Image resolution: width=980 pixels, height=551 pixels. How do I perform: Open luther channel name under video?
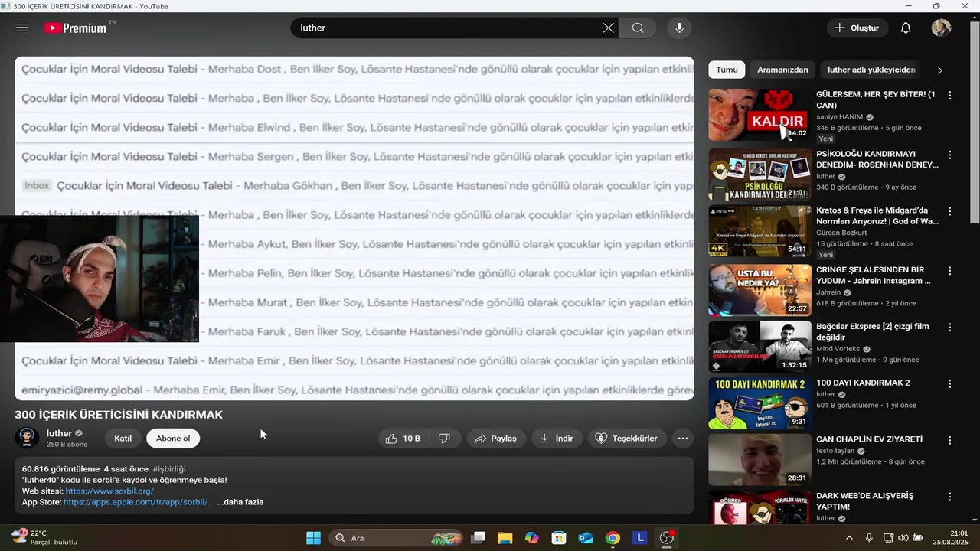click(x=59, y=433)
